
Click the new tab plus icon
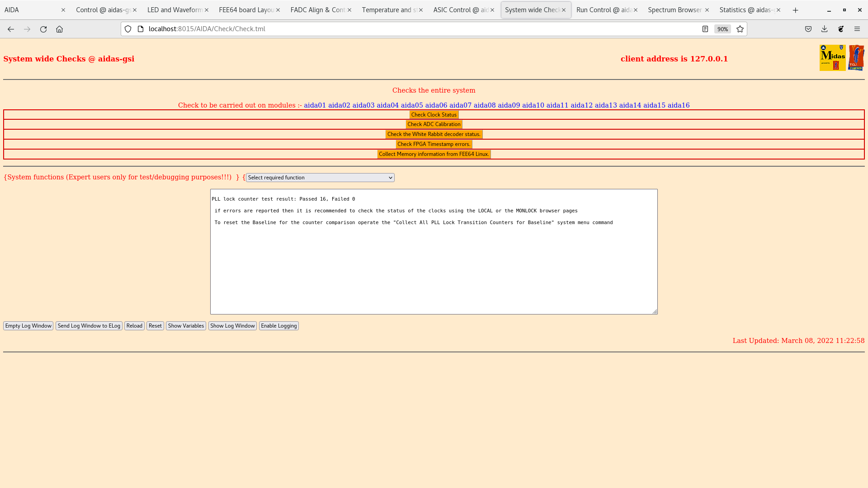(795, 10)
